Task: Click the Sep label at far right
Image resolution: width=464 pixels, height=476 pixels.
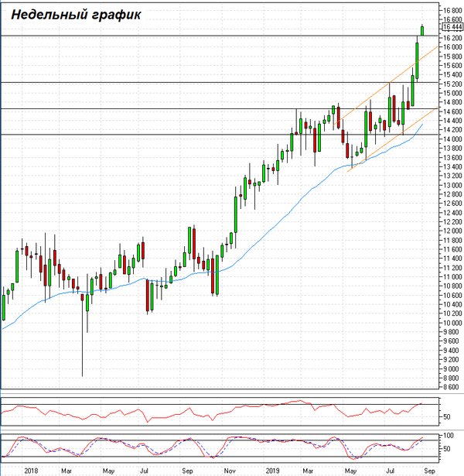Action: [429, 471]
